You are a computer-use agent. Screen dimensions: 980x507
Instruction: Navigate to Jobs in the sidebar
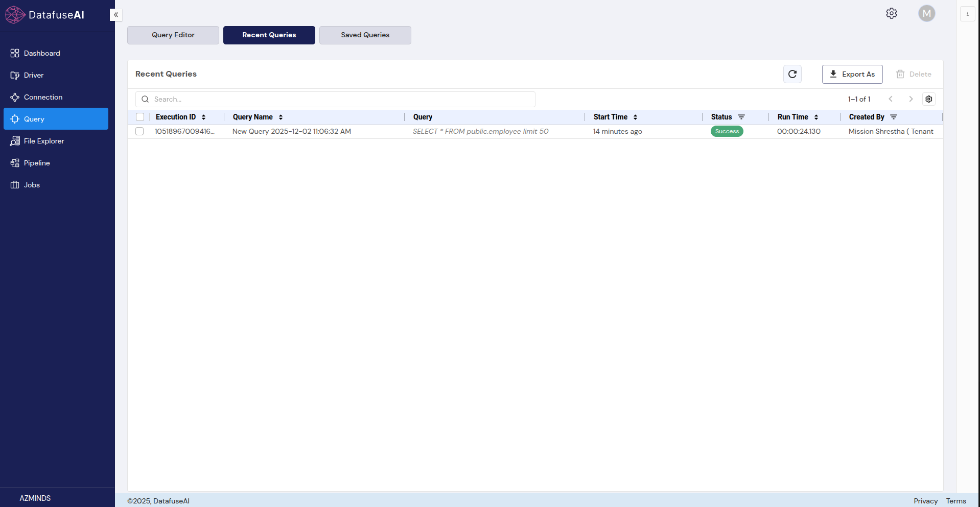click(32, 185)
